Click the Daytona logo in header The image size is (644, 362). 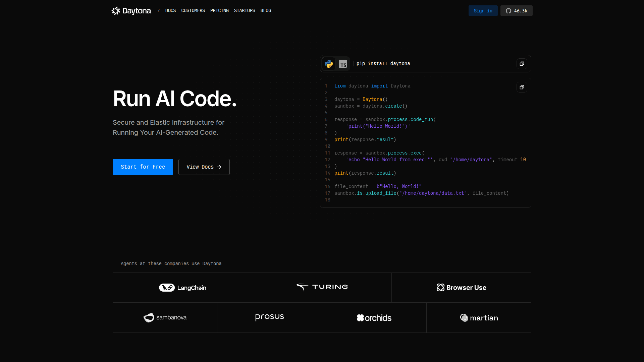[131, 11]
